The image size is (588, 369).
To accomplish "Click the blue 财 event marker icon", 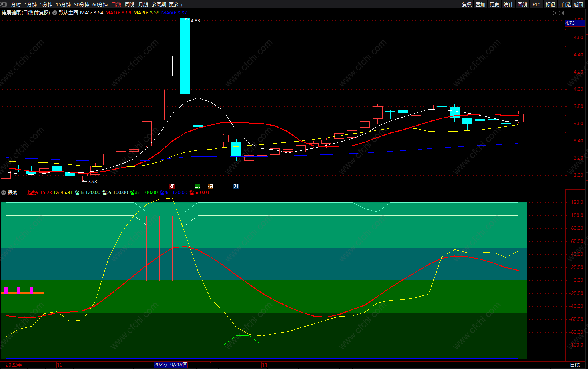I will coord(236,186).
